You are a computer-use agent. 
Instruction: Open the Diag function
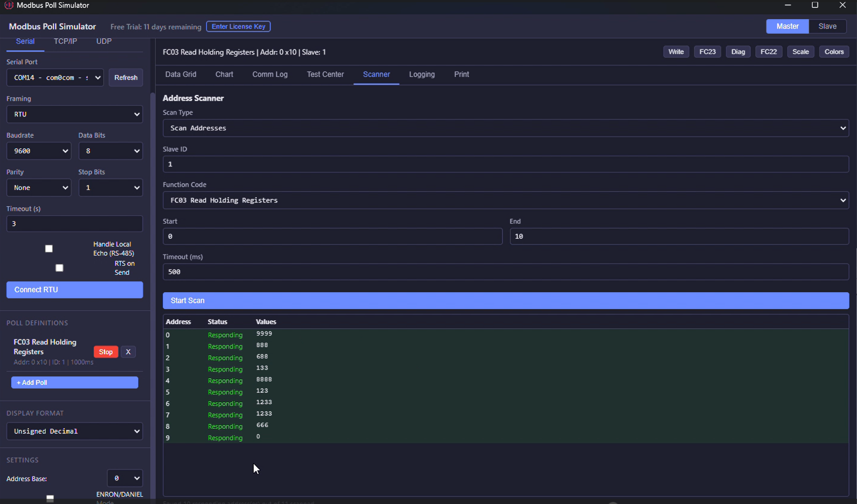(738, 51)
